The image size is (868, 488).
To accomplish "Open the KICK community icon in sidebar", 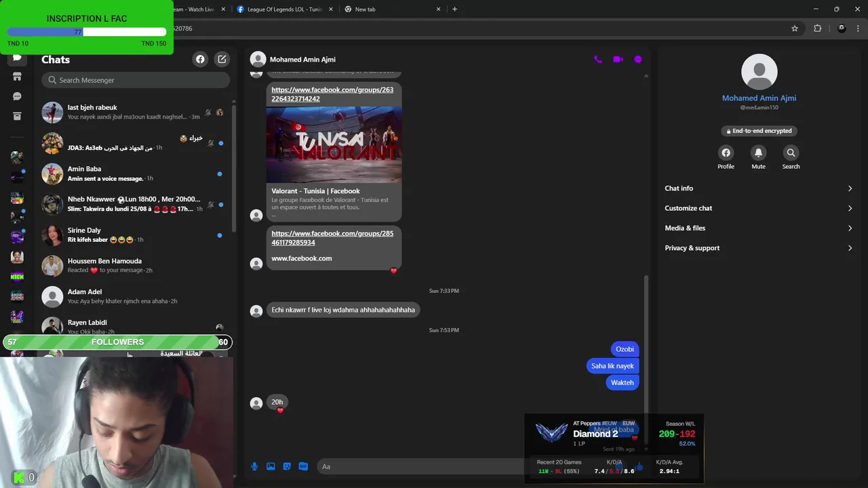I will point(17,276).
